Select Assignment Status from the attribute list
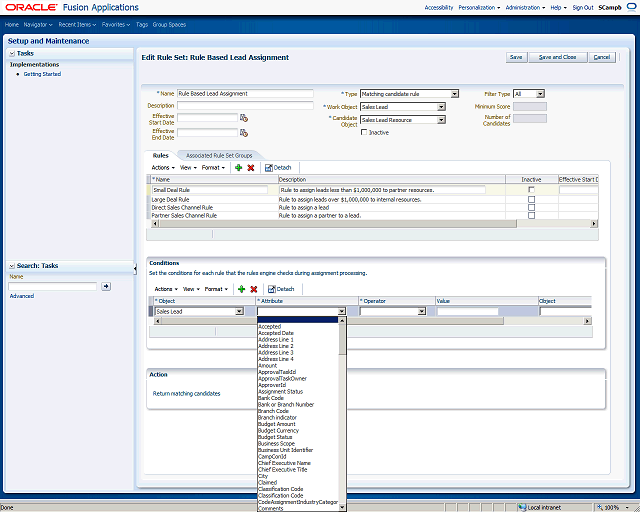Viewport: 640px width, 512px height. [281, 392]
